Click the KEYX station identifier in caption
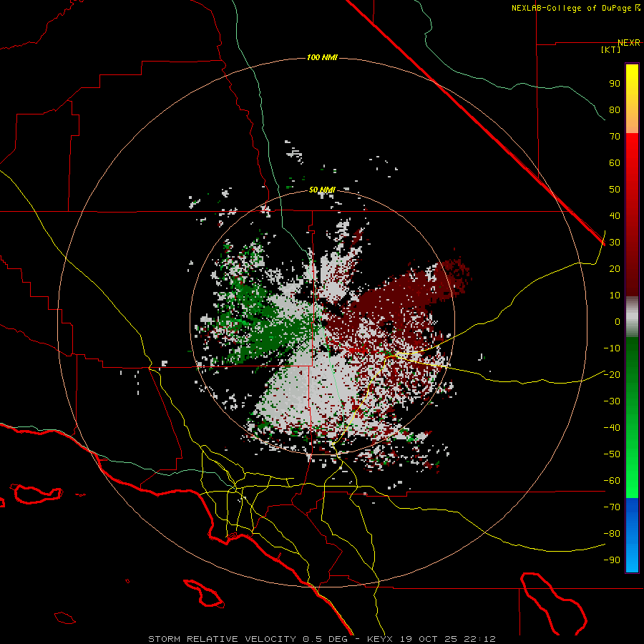Image resolution: width=644 pixels, height=644 pixels. point(380,639)
